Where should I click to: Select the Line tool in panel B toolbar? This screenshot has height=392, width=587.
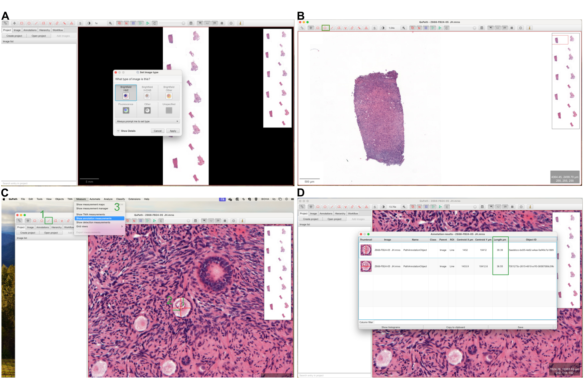[x=332, y=28]
